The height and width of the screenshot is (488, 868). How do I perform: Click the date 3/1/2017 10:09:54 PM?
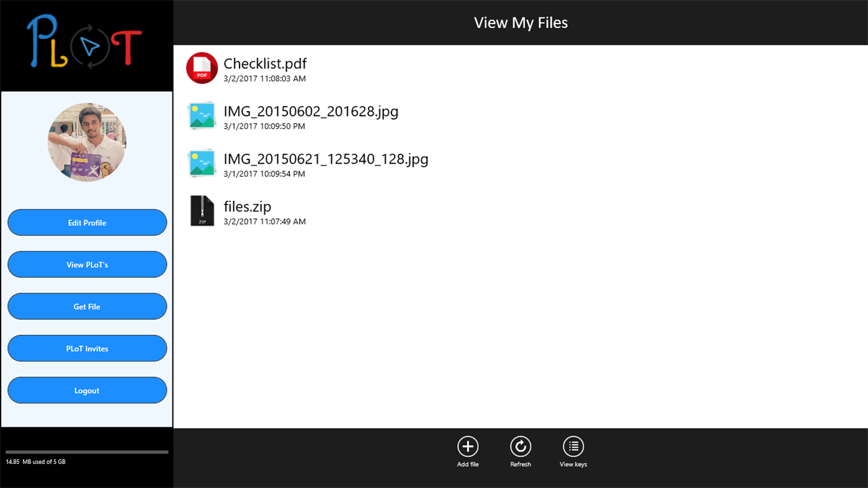tap(264, 174)
